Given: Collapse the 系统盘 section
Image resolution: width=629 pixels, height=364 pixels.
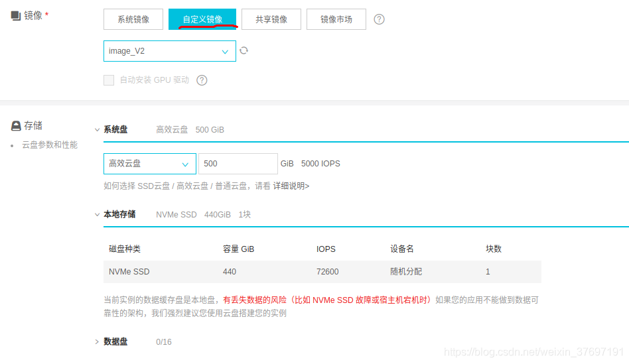Looking at the screenshot, I should coord(97,130).
